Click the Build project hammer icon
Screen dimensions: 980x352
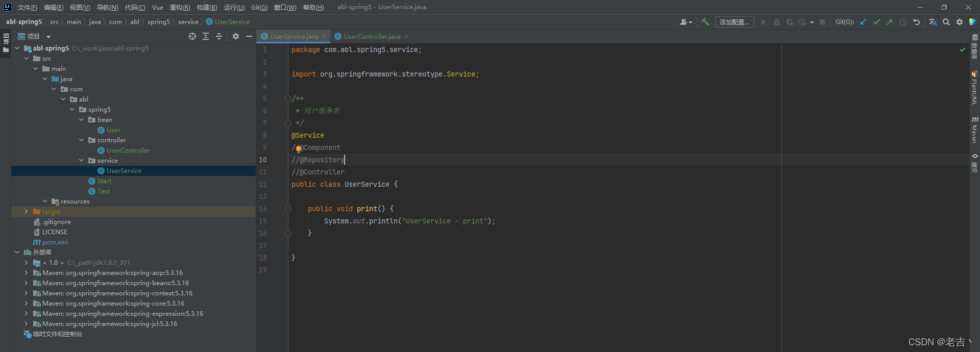[705, 22]
